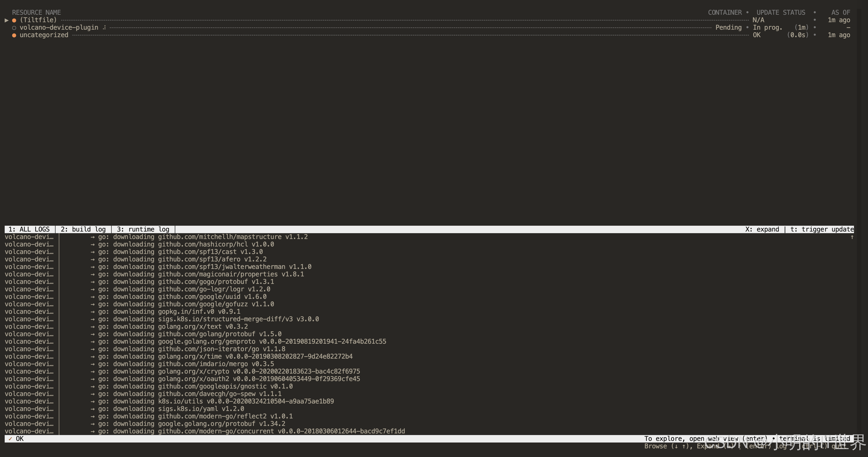Select the uncategorized resource row
The height and width of the screenshot is (457, 868).
click(x=44, y=35)
